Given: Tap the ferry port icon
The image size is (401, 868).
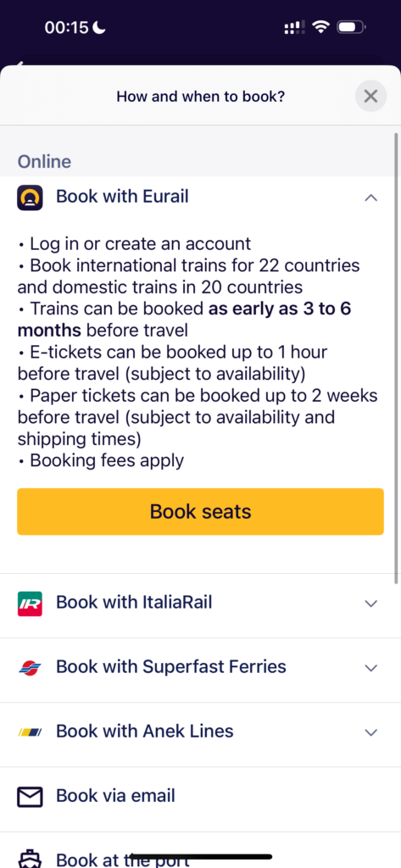Looking at the screenshot, I should [30, 858].
